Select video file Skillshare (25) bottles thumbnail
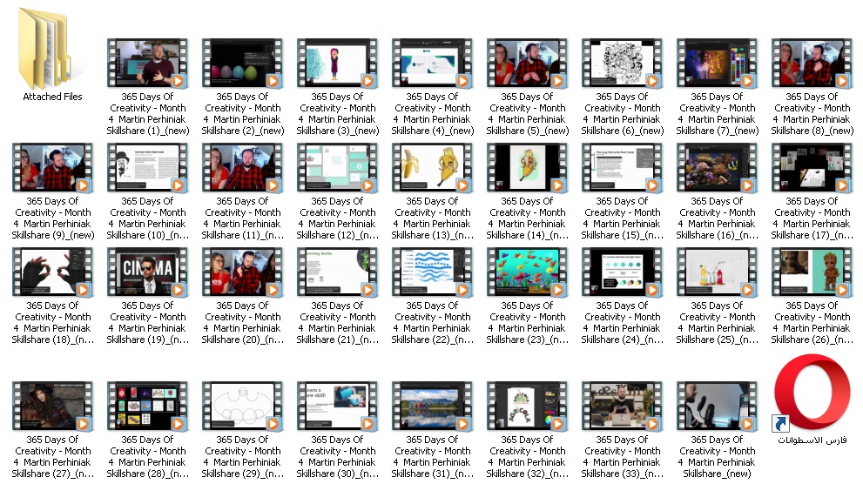The image size is (863, 504). pyautogui.click(x=718, y=272)
